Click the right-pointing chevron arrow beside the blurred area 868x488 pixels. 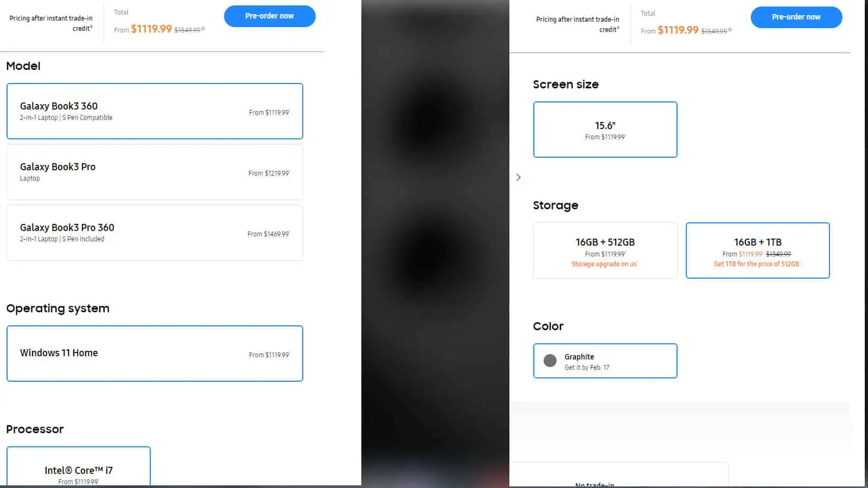[518, 177]
